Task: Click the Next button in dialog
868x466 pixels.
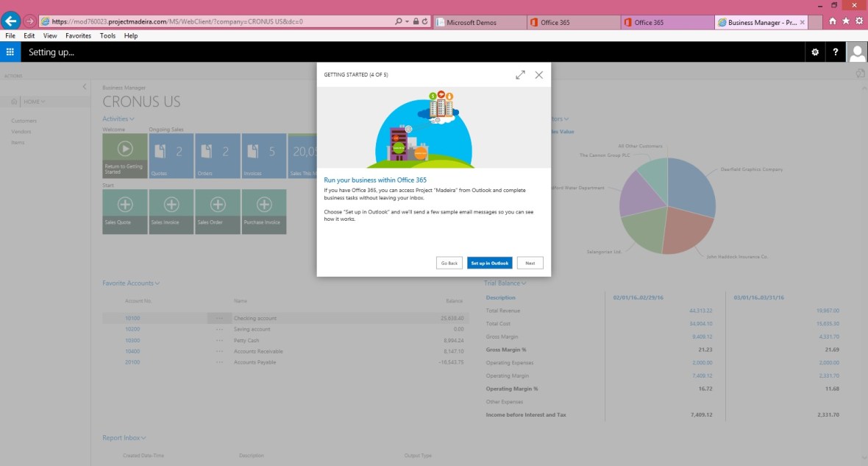Action: point(530,263)
